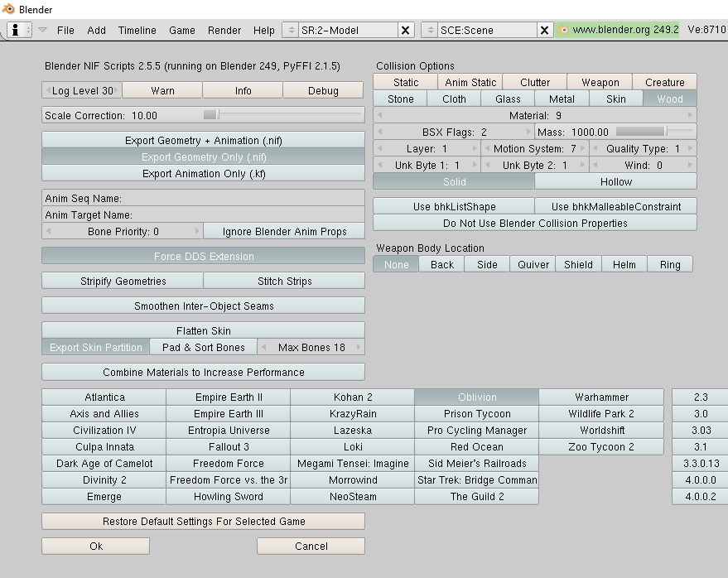Enable Stripify Geometries
The height and width of the screenshot is (578, 728).
(123, 281)
